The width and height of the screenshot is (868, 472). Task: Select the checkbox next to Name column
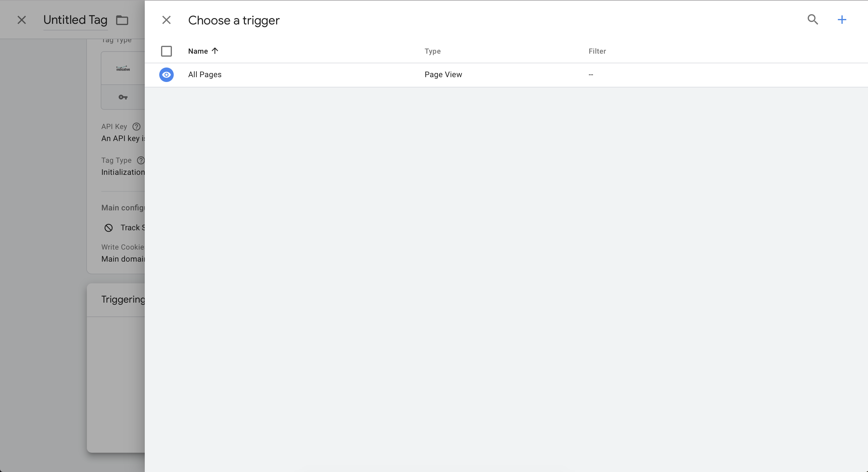point(166,51)
